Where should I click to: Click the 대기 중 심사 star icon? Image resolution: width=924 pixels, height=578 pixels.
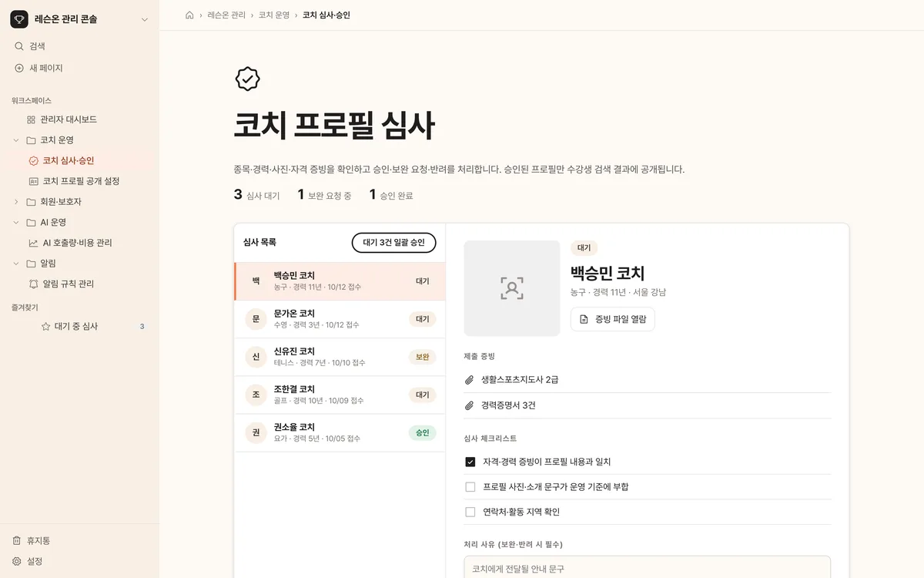click(x=45, y=326)
